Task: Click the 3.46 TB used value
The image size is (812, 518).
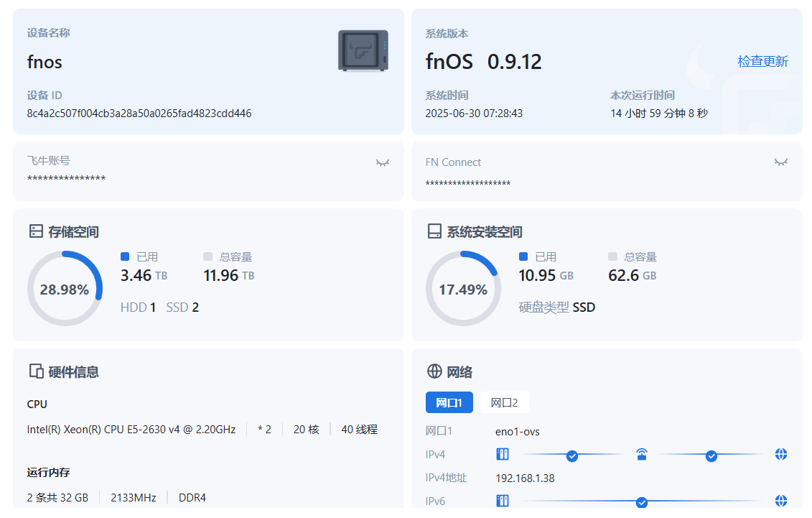Action: pyautogui.click(x=144, y=276)
